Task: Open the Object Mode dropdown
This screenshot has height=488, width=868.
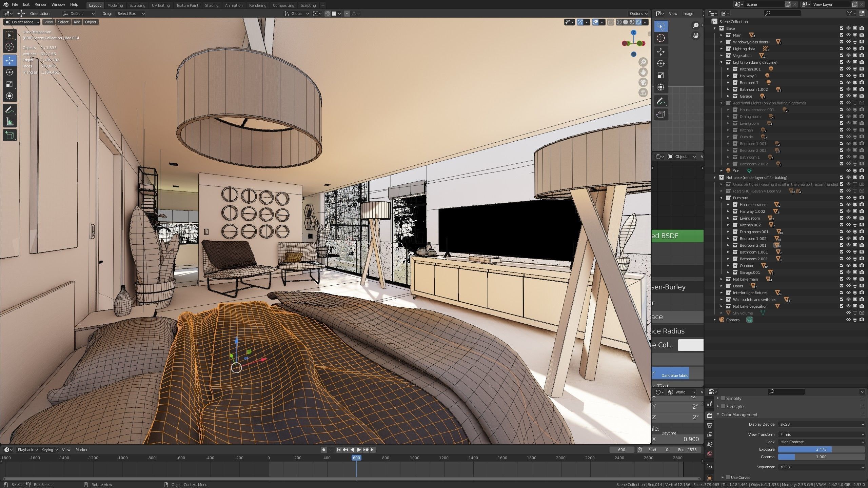Action: [x=22, y=22]
